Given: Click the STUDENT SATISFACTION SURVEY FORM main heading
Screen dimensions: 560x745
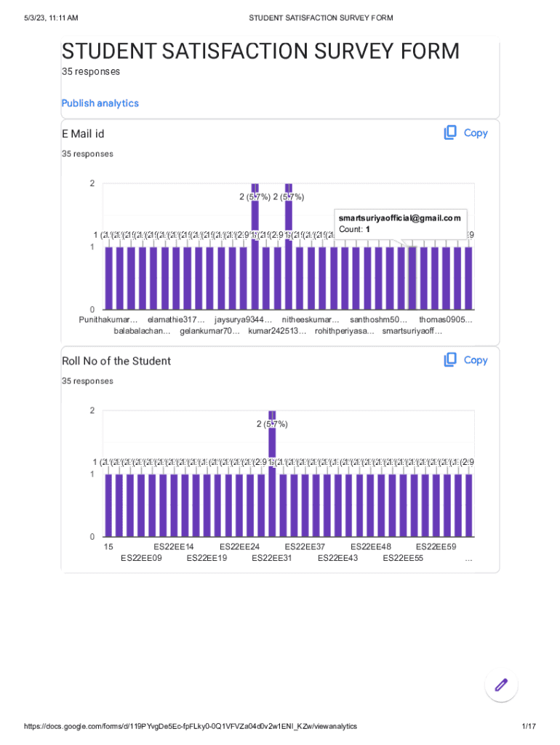Looking at the screenshot, I should coord(260,52).
